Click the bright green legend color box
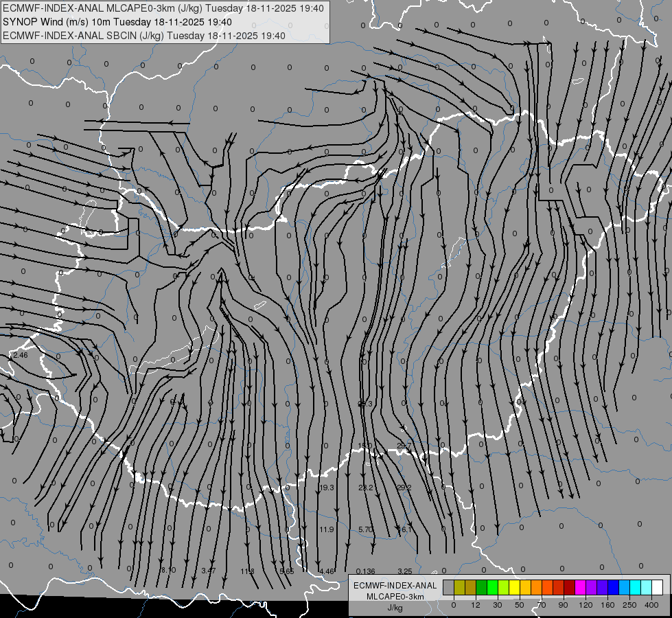 tap(492, 587)
